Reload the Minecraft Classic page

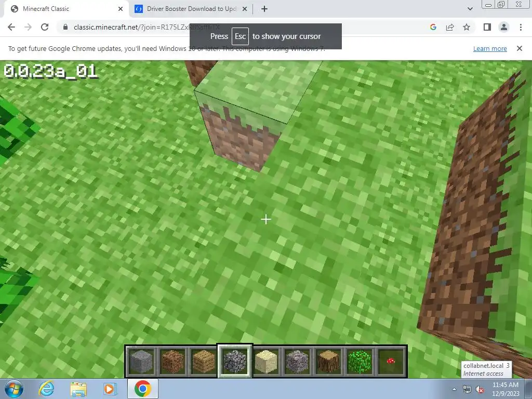(45, 27)
